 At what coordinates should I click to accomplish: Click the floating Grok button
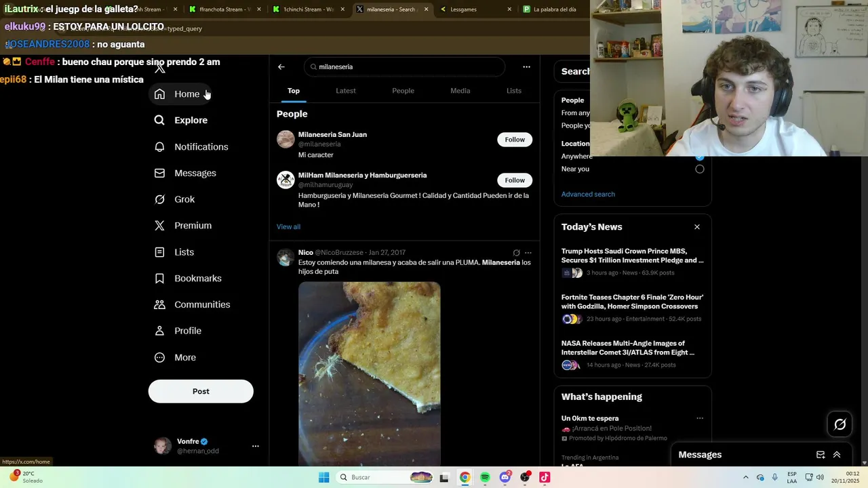(840, 424)
